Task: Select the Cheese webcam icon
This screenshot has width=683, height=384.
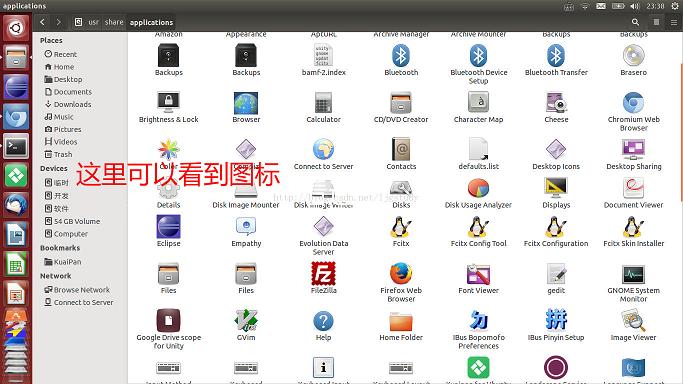Action: [556, 103]
